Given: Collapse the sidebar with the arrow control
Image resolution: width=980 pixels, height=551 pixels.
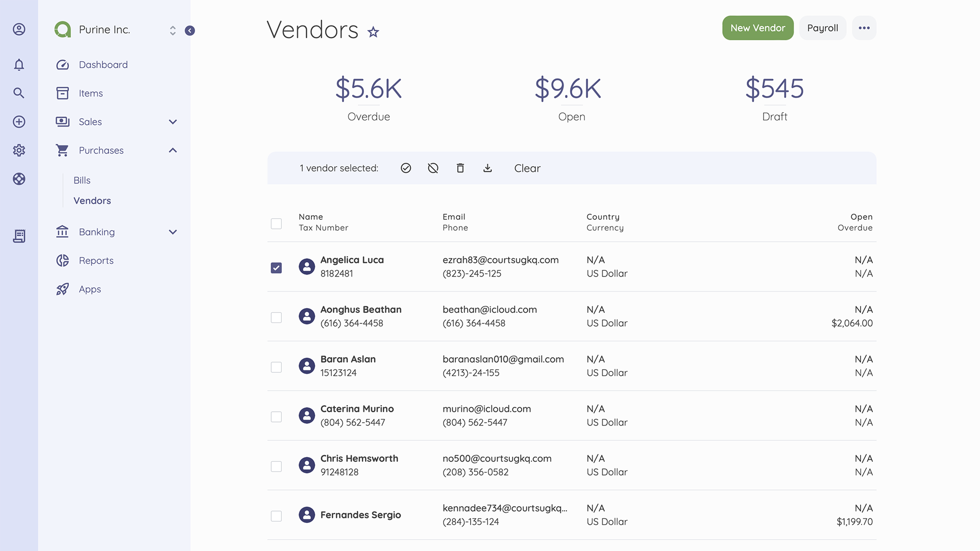Looking at the screenshot, I should [x=190, y=31].
